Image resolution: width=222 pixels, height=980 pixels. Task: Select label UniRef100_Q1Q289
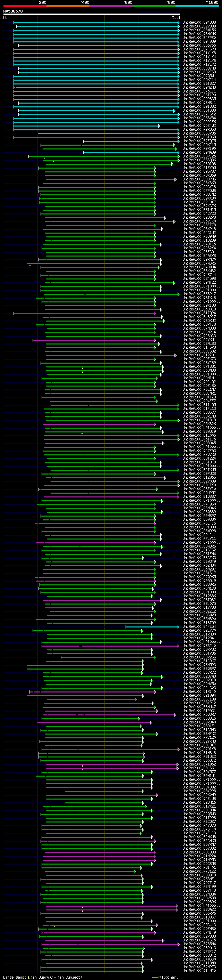pyautogui.click(x=199, y=241)
